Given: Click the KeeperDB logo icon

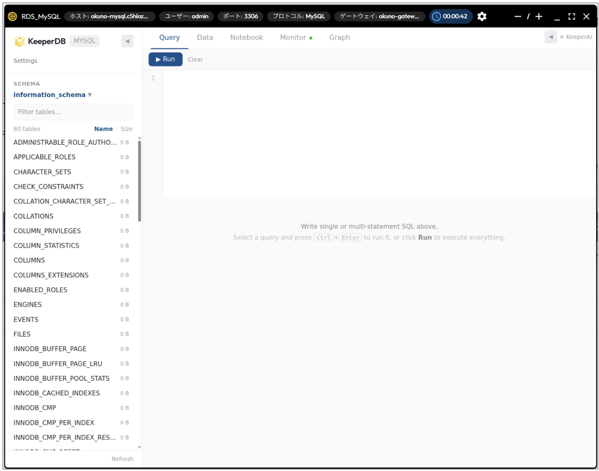Looking at the screenshot, I should [x=19, y=41].
